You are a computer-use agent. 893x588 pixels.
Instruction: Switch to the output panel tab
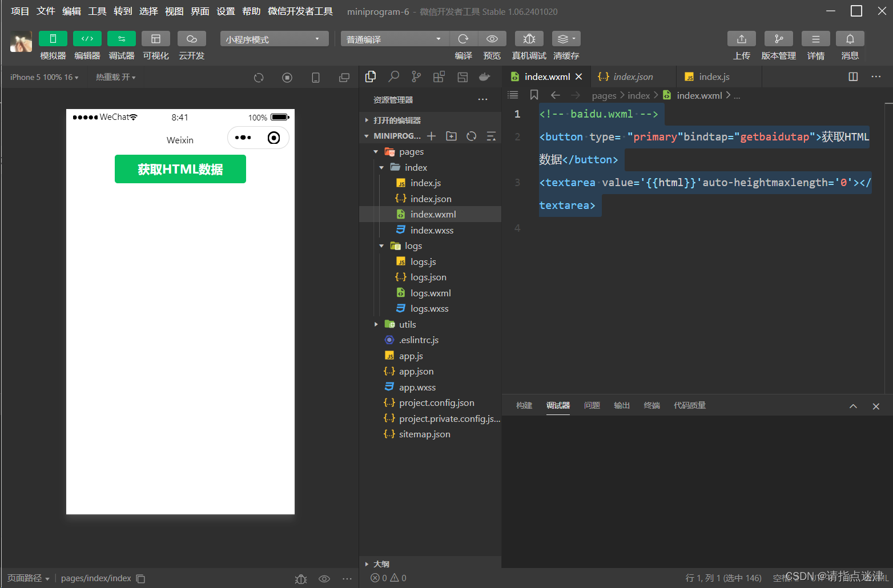622,405
